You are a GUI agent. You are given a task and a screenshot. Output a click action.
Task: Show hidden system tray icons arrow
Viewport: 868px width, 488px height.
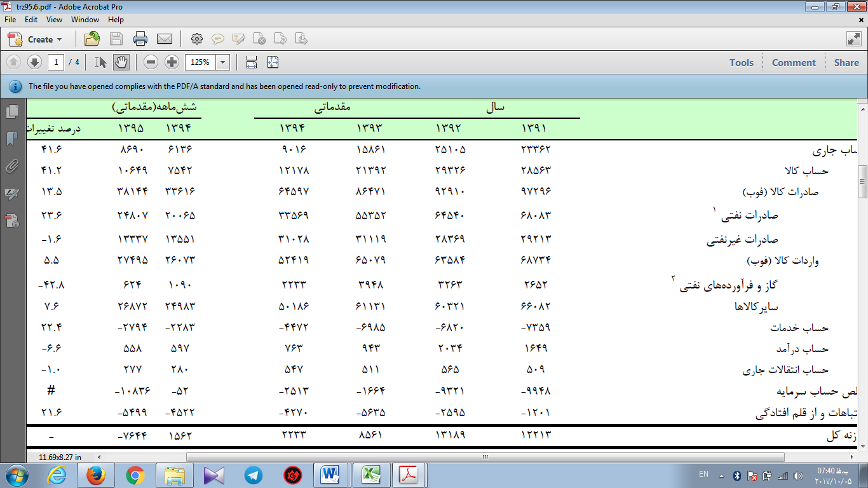pyautogui.click(x=721, y=475)
